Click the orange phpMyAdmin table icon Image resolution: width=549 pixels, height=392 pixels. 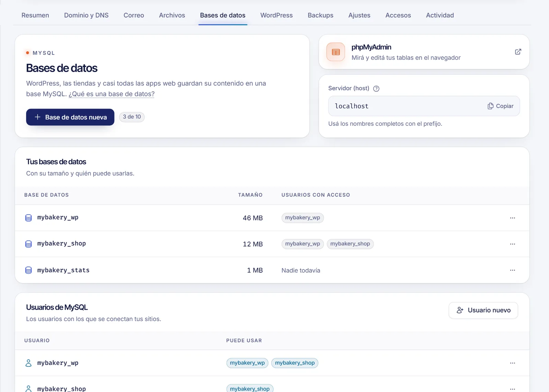336,52
